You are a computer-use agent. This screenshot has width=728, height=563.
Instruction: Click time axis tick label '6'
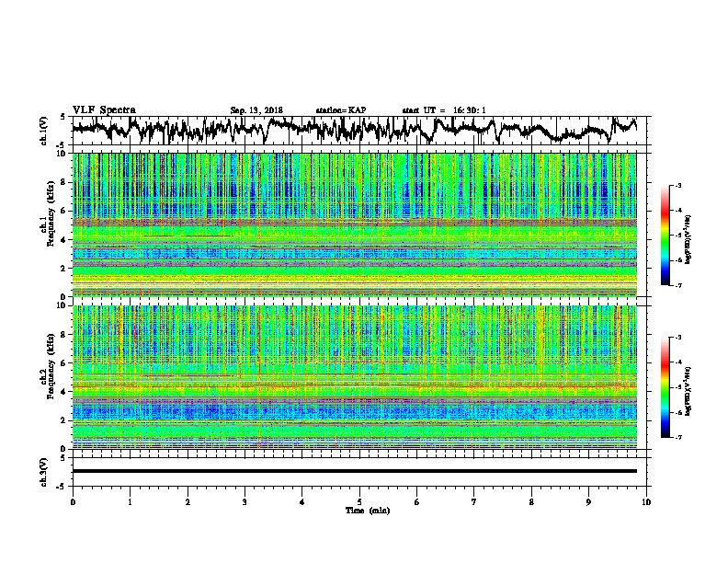tap(417, 502)
